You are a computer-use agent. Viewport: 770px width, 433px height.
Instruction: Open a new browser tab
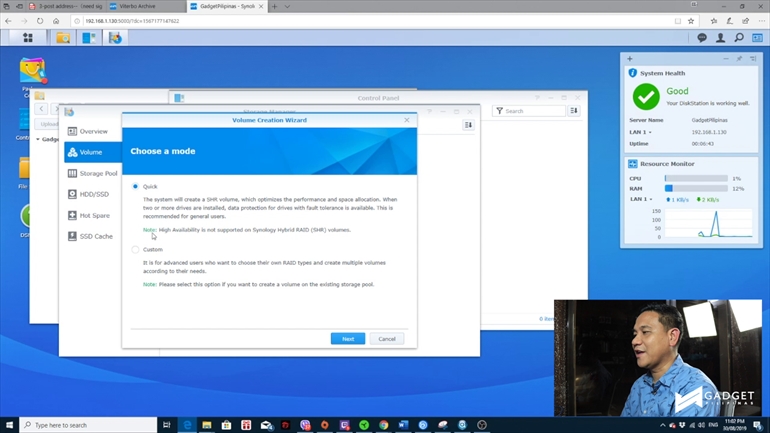coord(275,6)
